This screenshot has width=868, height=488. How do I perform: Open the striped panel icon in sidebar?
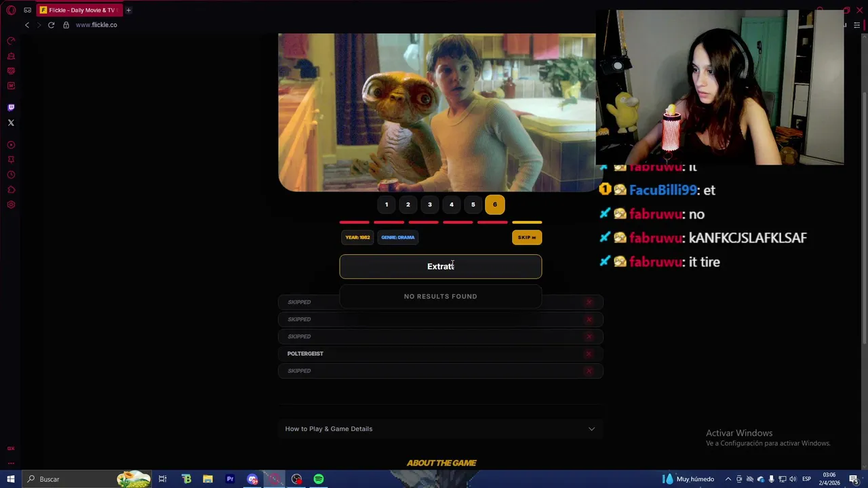tap(11, 71)
